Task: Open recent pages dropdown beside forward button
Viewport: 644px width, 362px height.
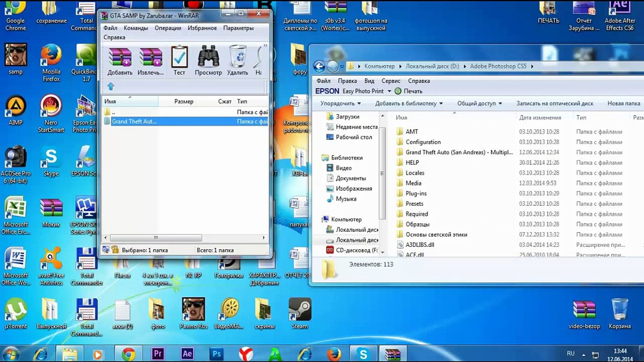Action: pos(342,66)
